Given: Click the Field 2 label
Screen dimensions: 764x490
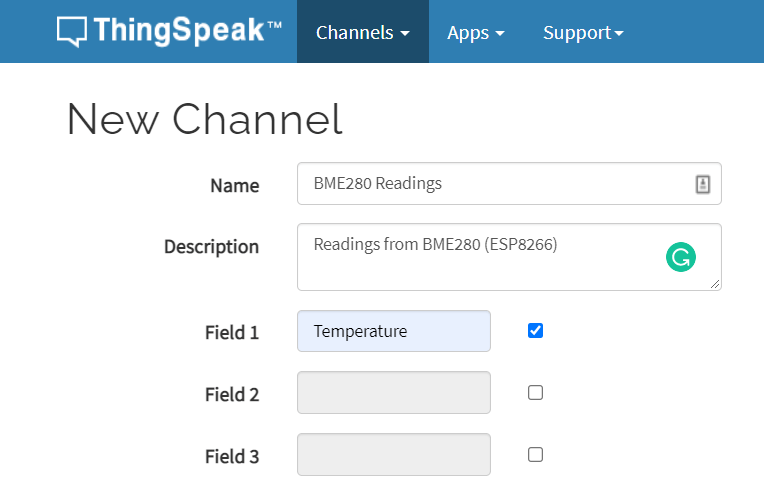Looking at the screenshot, I should [232, 395].
